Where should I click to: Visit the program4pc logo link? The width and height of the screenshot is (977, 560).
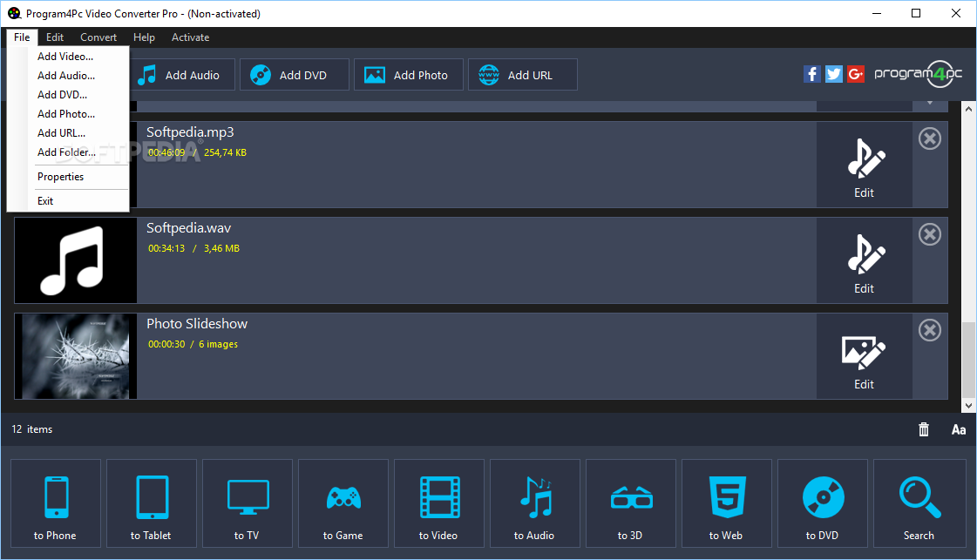pyautogui.click(x=919, y=74)
